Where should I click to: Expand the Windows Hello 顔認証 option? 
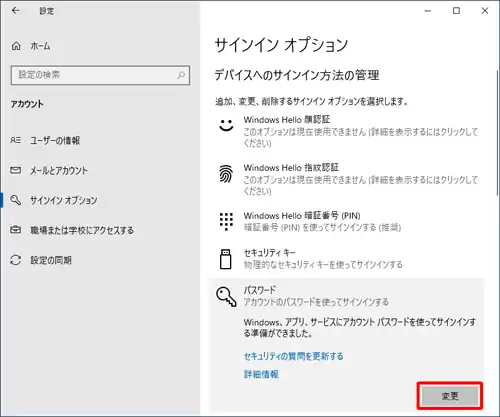click(346, 131)
